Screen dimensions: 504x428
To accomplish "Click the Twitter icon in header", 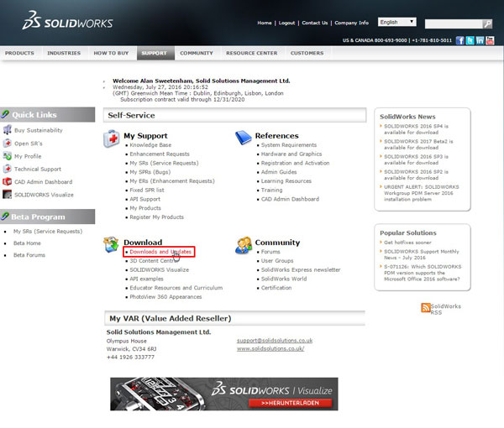I will pos(470,39).
